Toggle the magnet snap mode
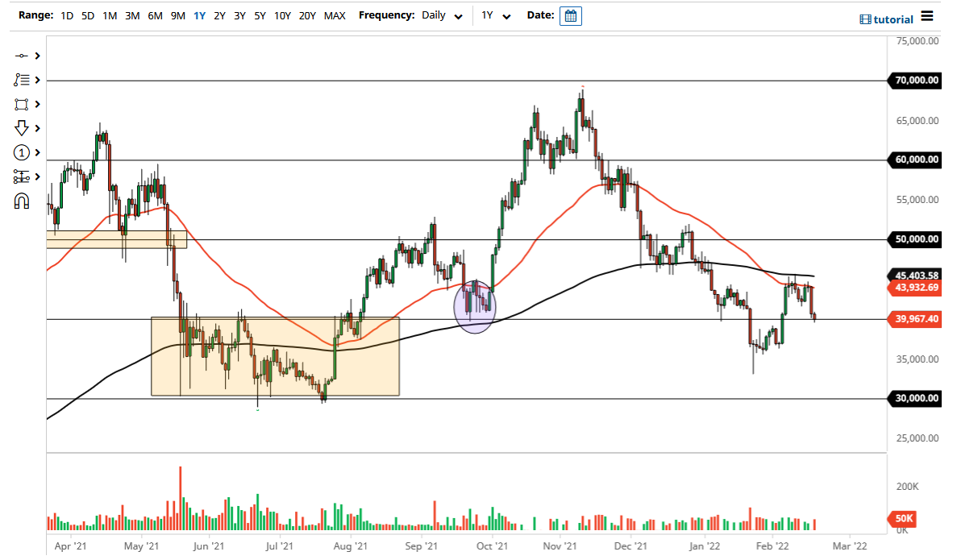 pos(23,201)
